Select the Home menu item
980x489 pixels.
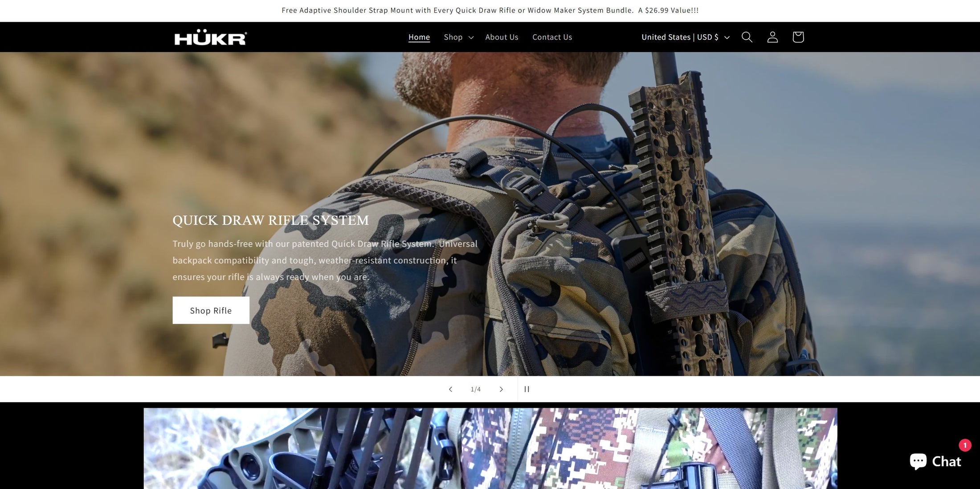(x=419, y=37)
